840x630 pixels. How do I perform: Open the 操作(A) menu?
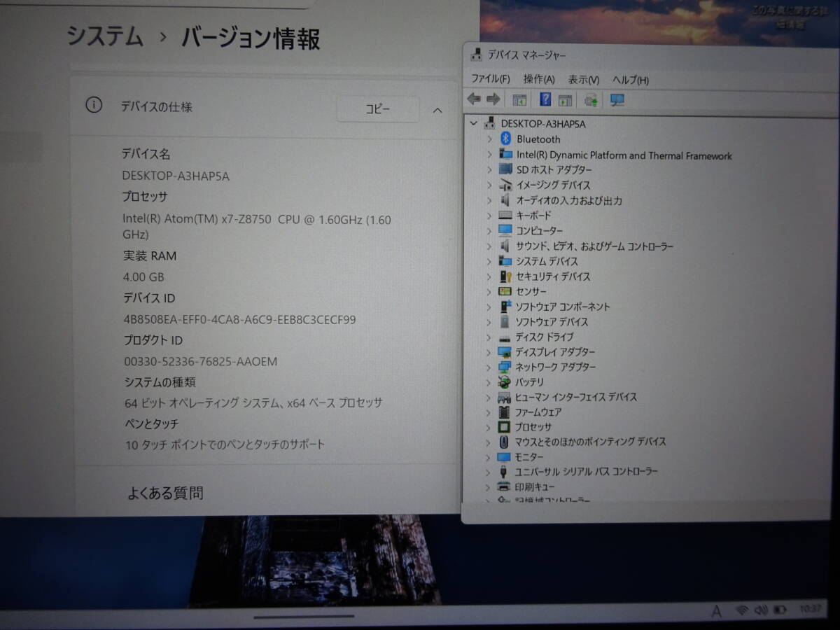pos(538,79)
